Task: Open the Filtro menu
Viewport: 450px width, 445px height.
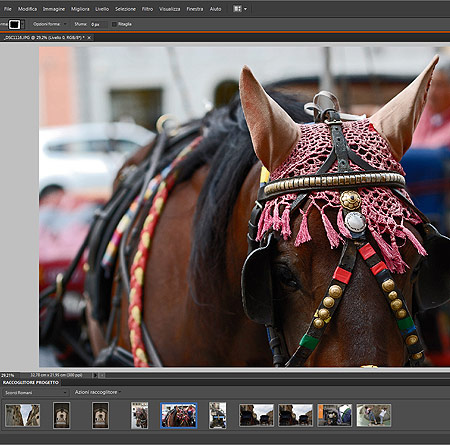Action: (x=147, y=9)
